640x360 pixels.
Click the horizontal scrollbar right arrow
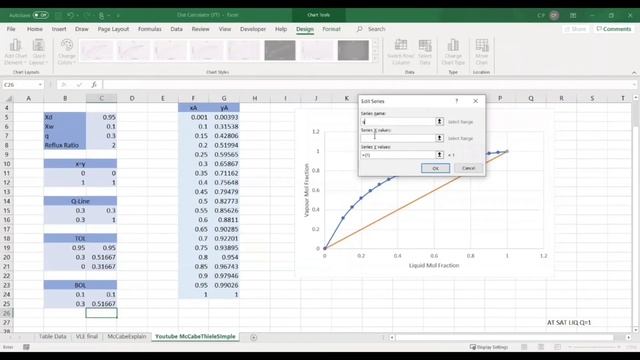[x=628, y=338]
